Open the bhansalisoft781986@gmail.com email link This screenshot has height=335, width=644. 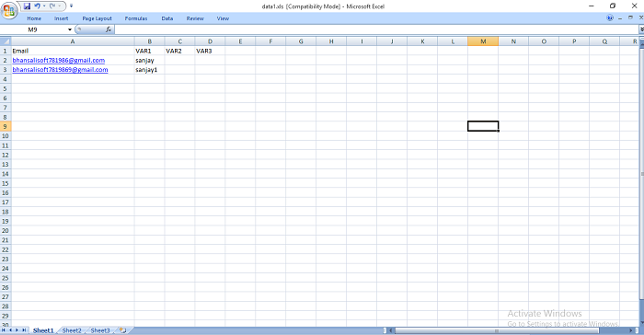pyautogui.click(x=59, y=61)
